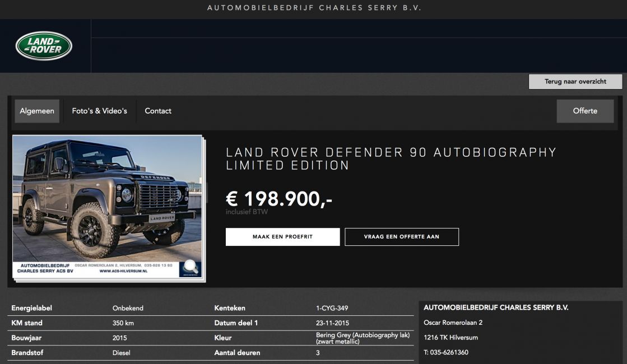Viewport: 627px width, 364px height.
Task: Open the Defender car photo thumbnail
Action: point(107,207)
